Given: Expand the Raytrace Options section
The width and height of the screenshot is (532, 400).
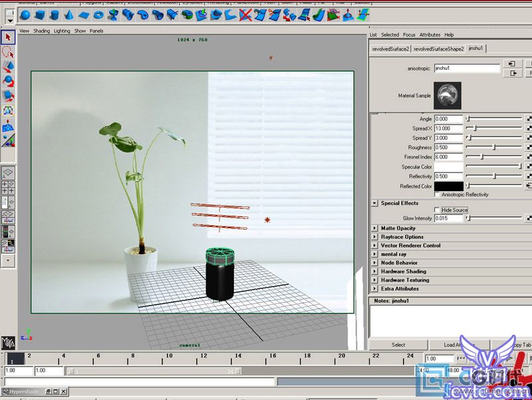Looking at the screenshot, I should 374,237.
